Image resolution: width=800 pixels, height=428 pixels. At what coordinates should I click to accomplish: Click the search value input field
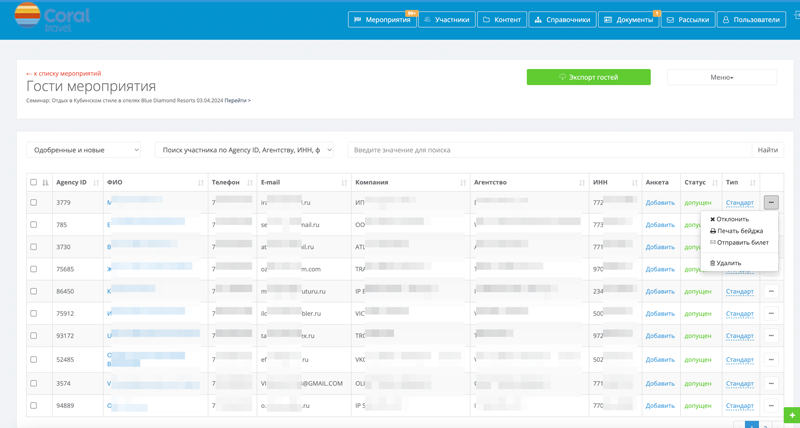click(550, 150)
